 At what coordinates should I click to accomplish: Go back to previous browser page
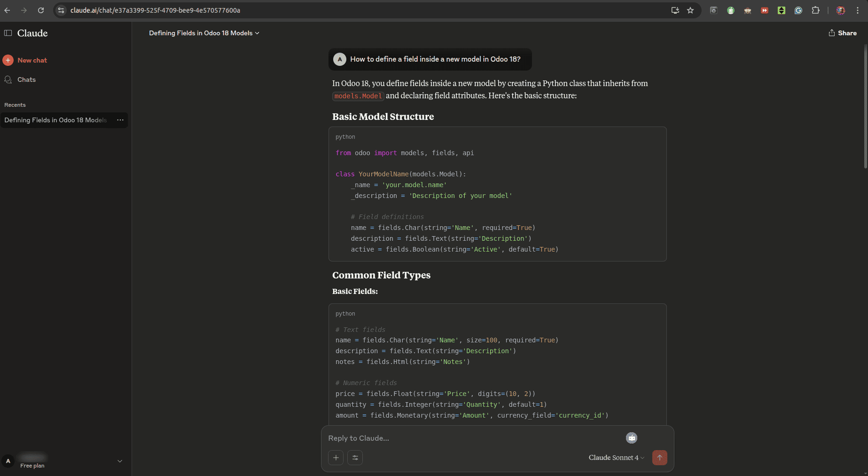point(7,10)
